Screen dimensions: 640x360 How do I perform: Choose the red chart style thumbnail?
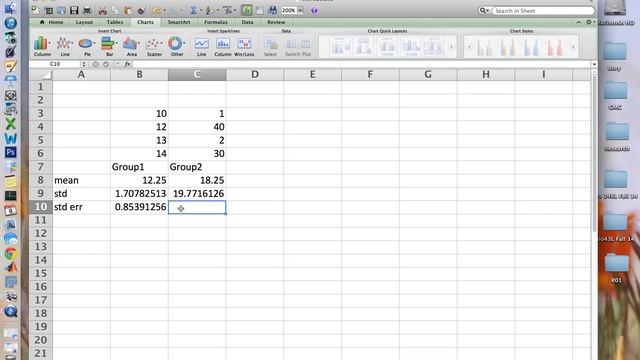[554, 47]
